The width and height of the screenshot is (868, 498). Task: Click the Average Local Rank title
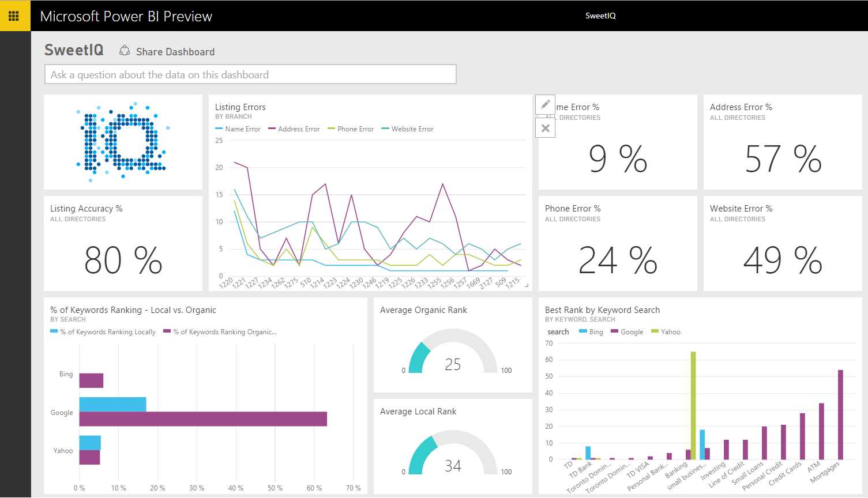point(418,412)
